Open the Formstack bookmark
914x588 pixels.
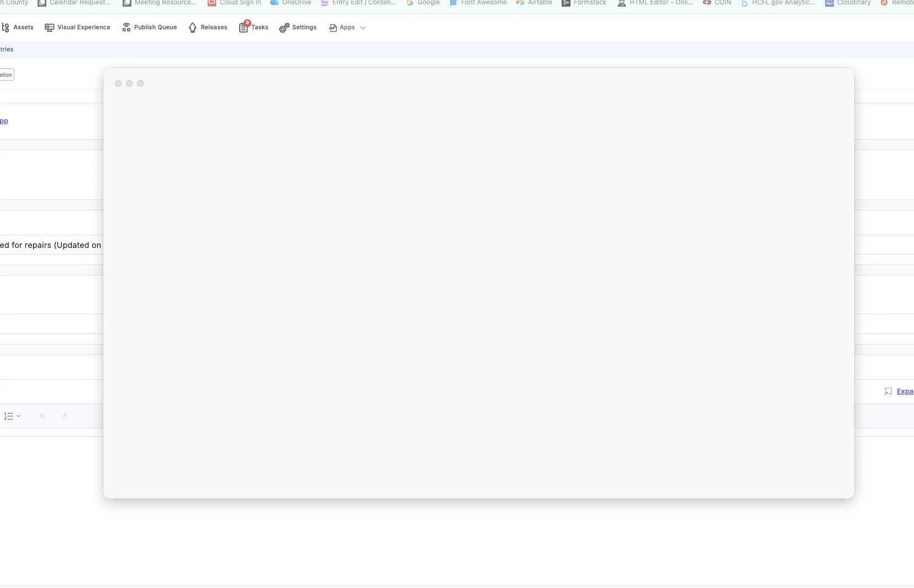[584, 3]
